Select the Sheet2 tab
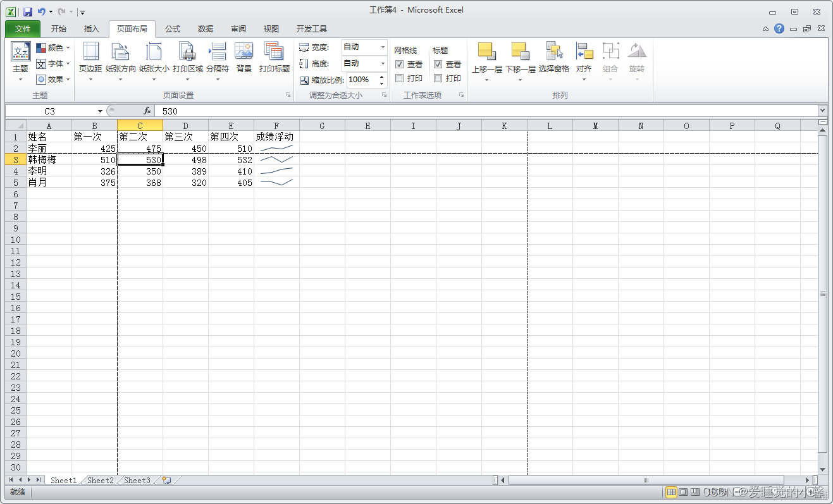 pyautogui.click(x=101, y=481)
